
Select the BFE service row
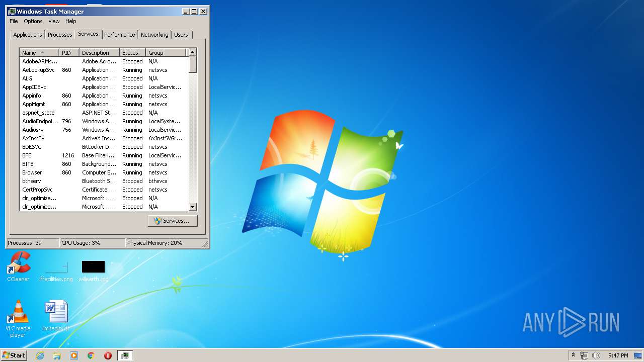(x=104, y=155)
